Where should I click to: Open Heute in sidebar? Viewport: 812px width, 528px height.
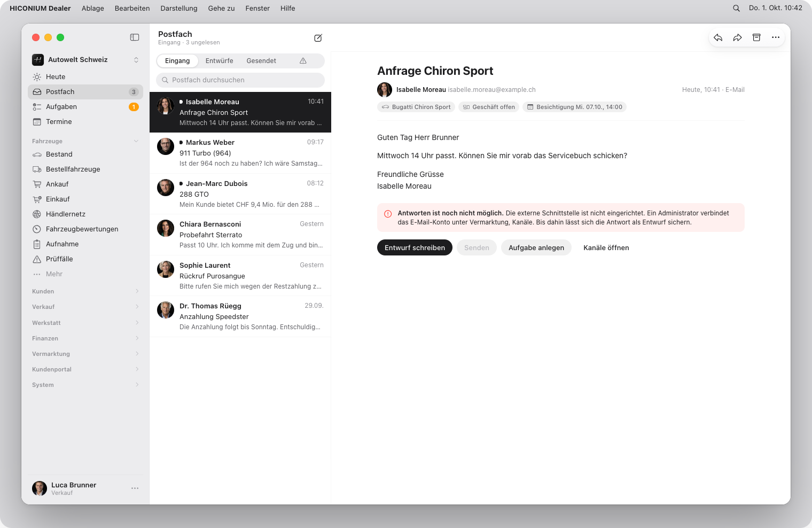85,77
